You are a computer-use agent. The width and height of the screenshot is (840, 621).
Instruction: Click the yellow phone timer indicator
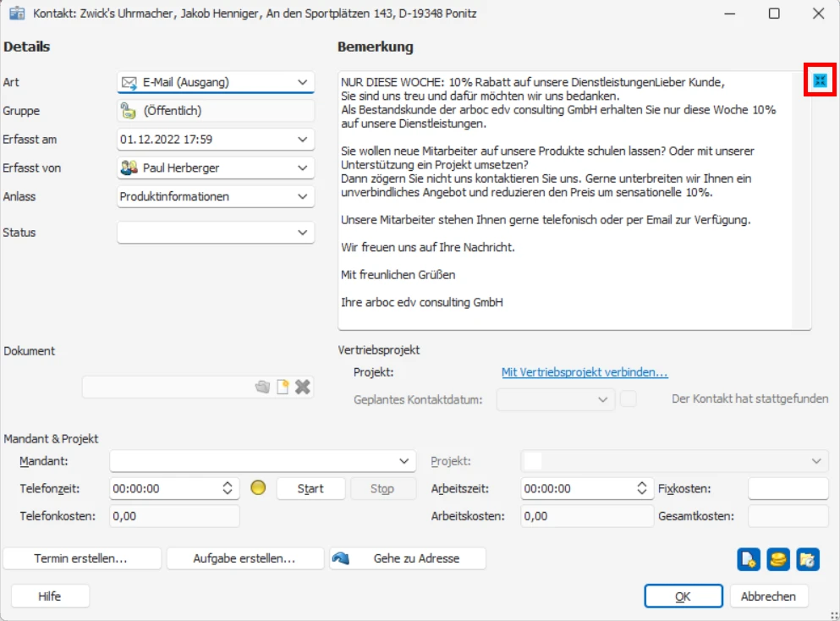tap(258, 487)
